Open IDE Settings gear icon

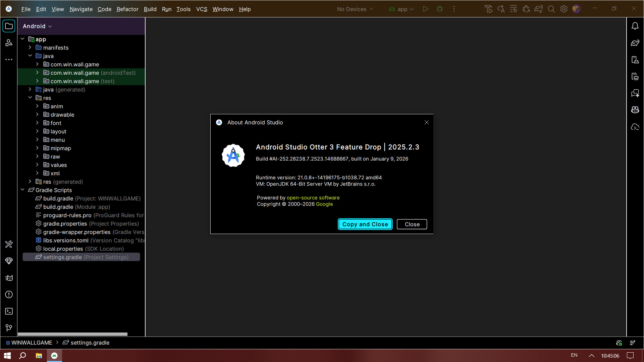[x=564, y=9]
